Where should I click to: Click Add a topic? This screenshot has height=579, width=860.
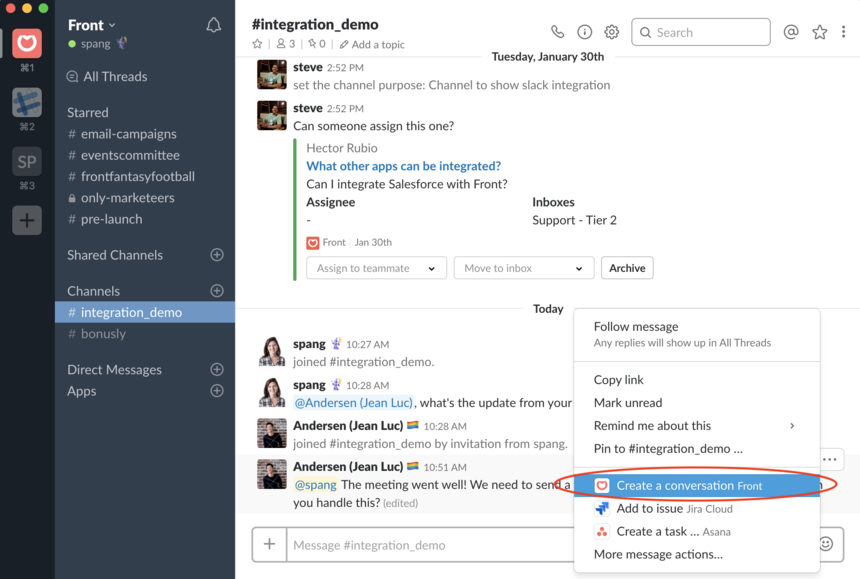click(372, 44)
